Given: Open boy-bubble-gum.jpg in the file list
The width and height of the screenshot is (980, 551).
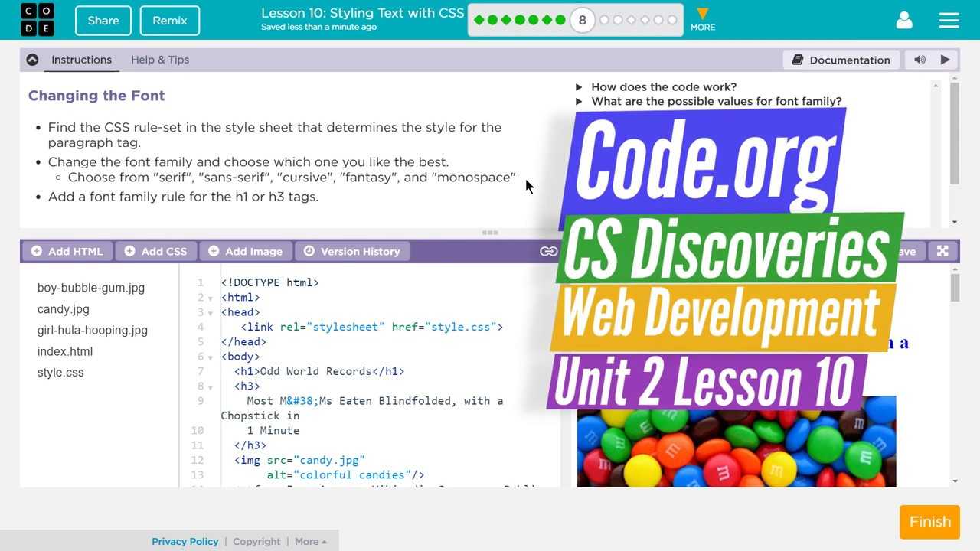Looking at the screenshot, I should point(91,288).
